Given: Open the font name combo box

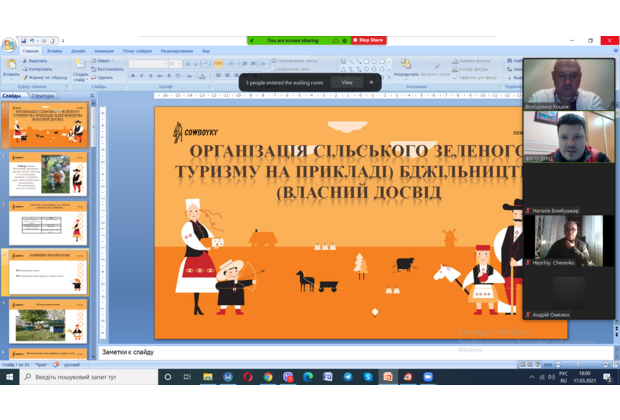Looking at the screenshot, I should (x=148, y=64).
